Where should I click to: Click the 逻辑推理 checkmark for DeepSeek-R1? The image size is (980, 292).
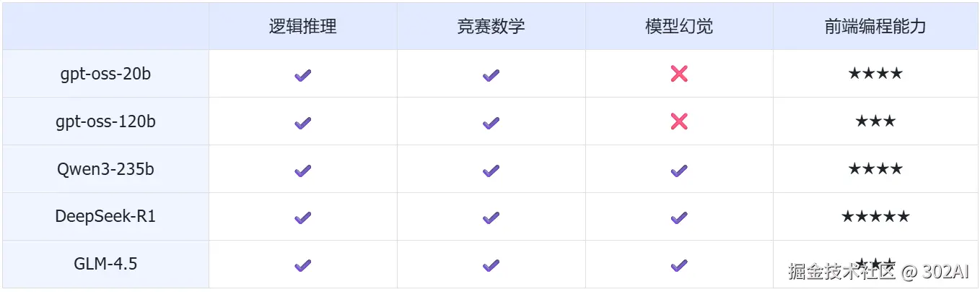303,218
